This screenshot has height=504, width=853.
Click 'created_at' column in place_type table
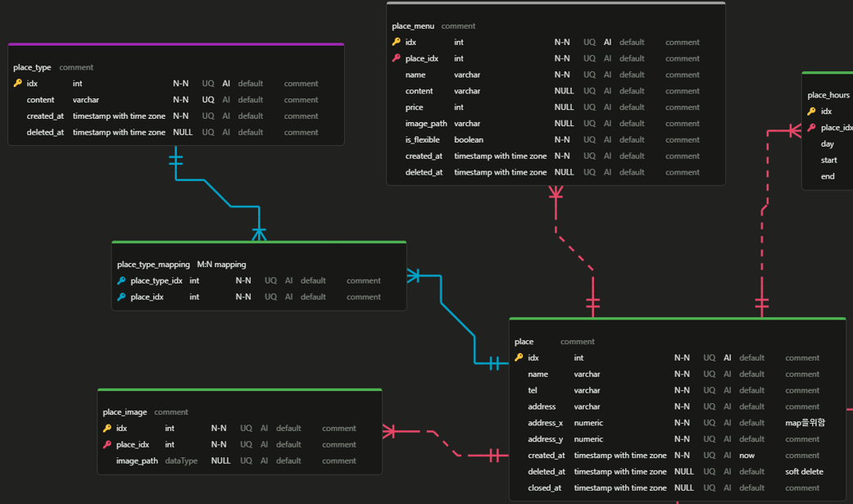pyautogui.click(x=45, y=116)
